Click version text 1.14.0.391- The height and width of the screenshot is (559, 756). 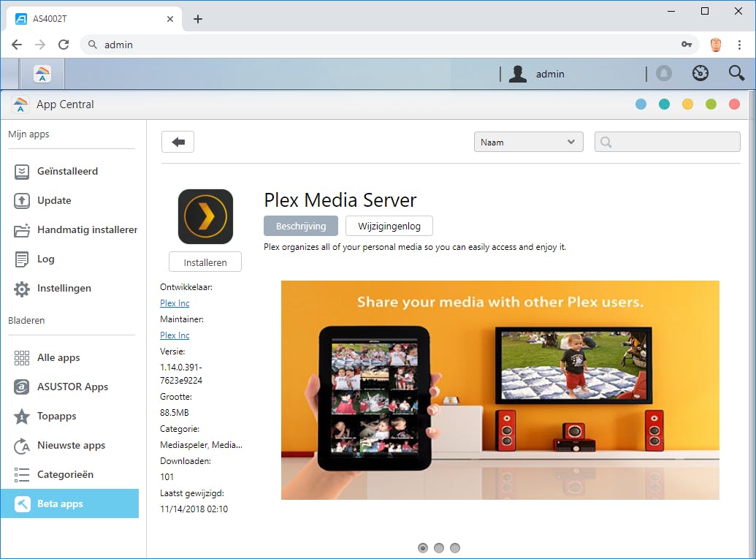tap(181, 367)
